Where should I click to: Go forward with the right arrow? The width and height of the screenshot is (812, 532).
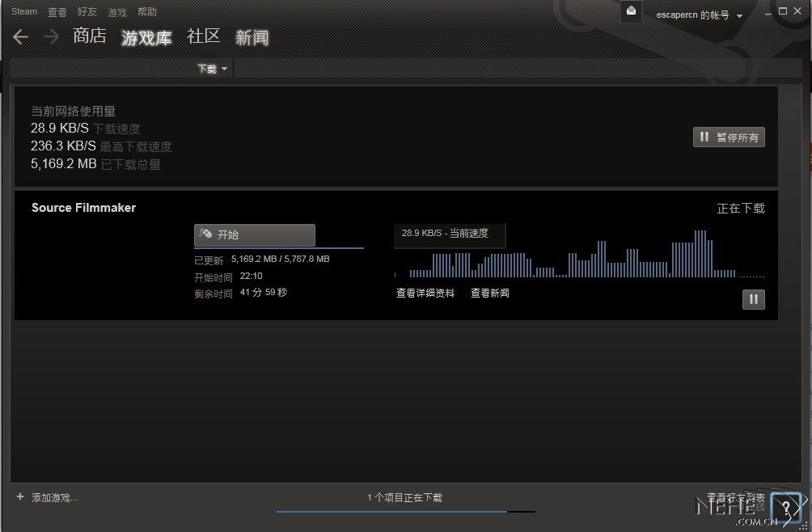[x=51, y=36]
